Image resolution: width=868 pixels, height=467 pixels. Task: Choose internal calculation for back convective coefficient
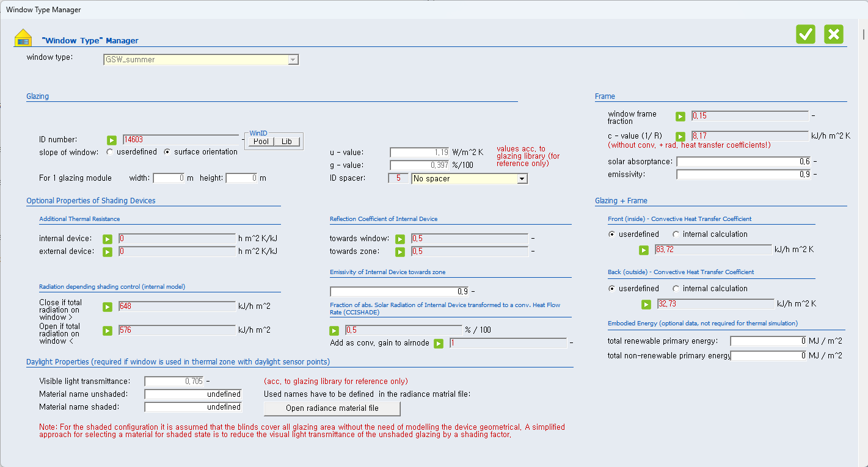pos(676,289)
